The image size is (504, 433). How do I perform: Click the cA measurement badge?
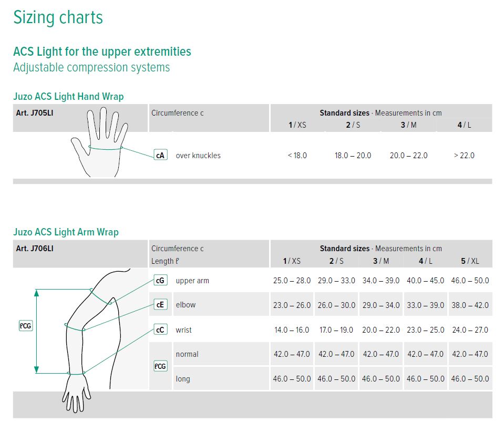[160, 155]
